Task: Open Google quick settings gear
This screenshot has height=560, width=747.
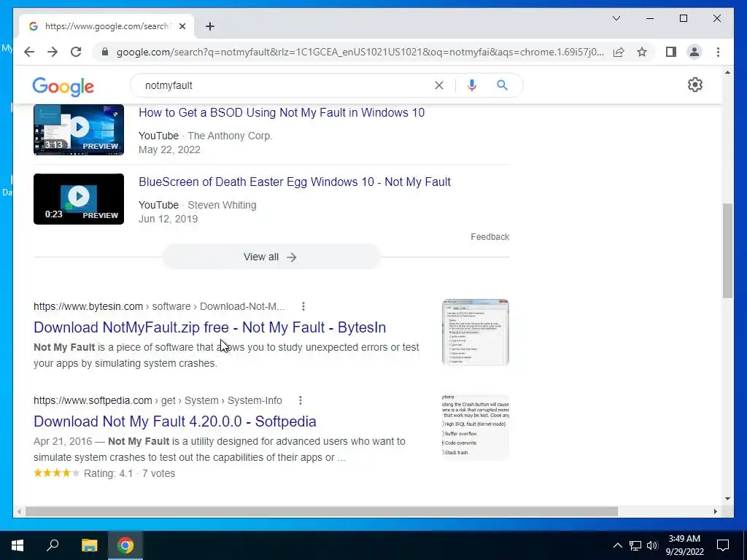Action: coord(695,85)
